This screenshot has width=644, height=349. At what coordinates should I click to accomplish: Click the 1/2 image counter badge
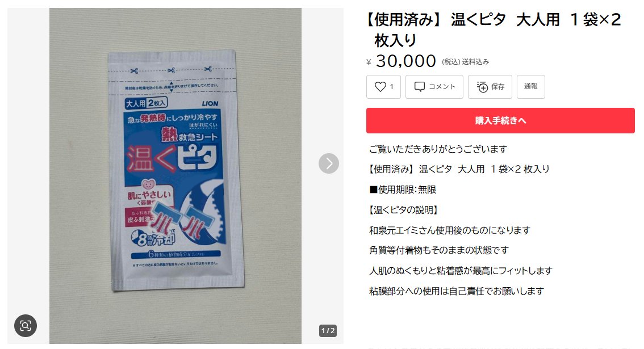point(328,330)
